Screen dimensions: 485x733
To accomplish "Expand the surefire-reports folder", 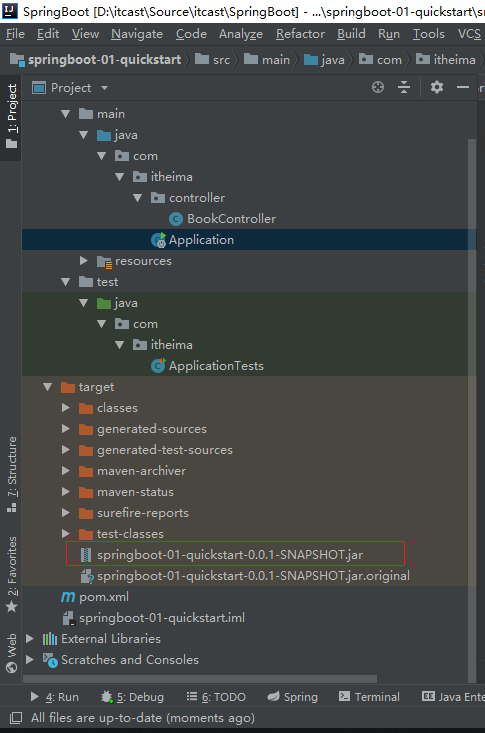I will 66,513.
